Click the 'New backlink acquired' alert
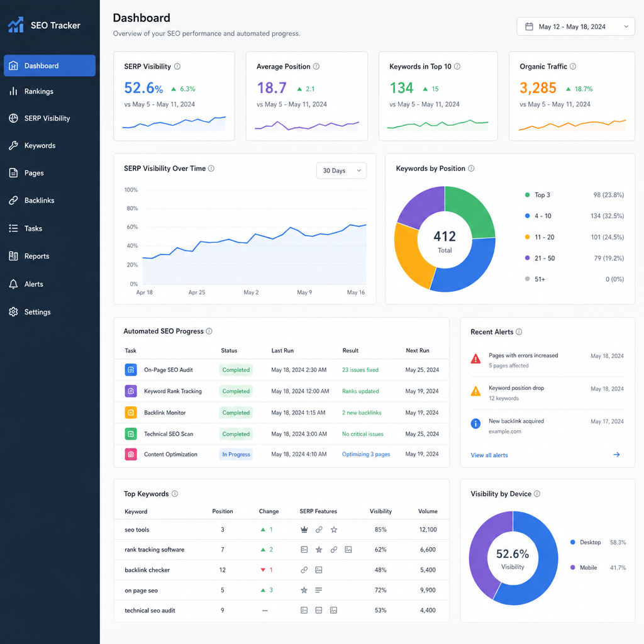The width and height of the screenshot is (644, 644). click(x=516, y=421)
